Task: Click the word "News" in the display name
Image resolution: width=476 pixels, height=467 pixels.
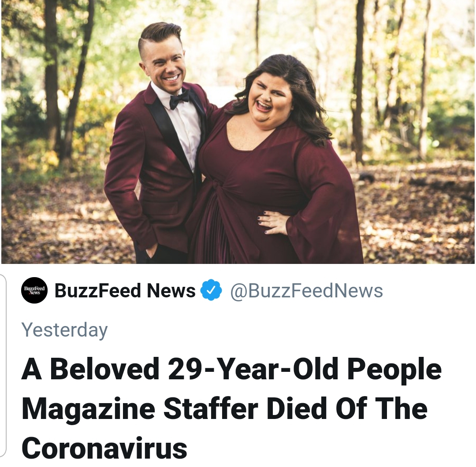Action: 171,290
